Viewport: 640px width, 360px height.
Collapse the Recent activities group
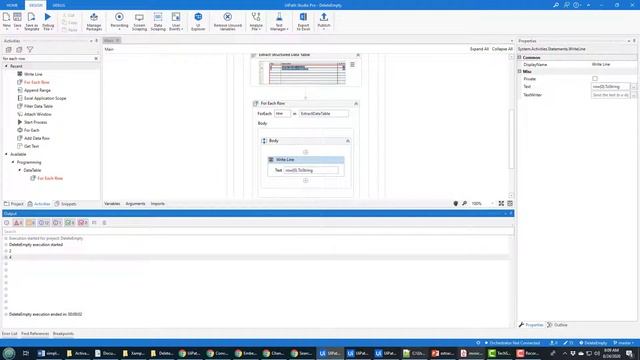coord(6,66)
